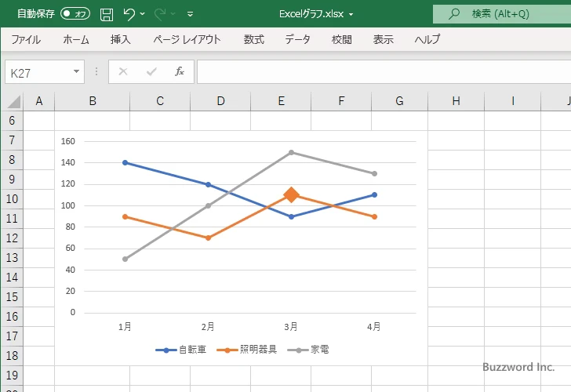Screen dimensions: 571x392
Task: Click the Insert Function fx icon
Action: coord(179,72)
